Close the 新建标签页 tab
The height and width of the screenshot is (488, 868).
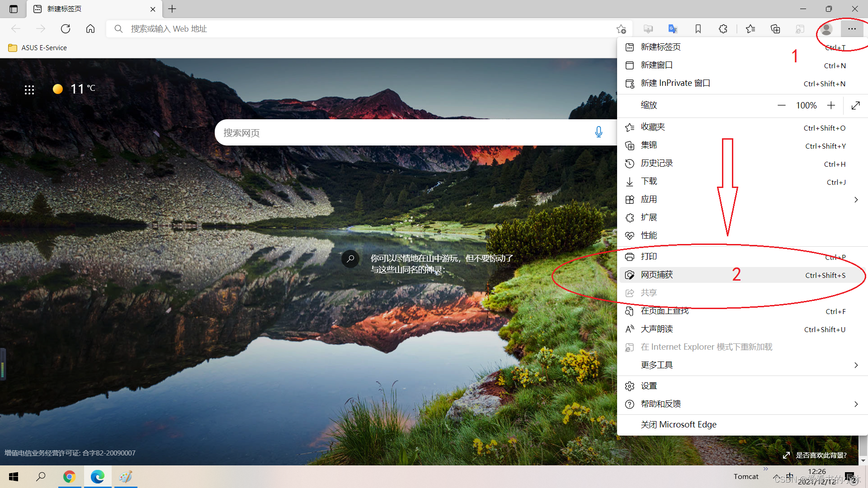153,9
